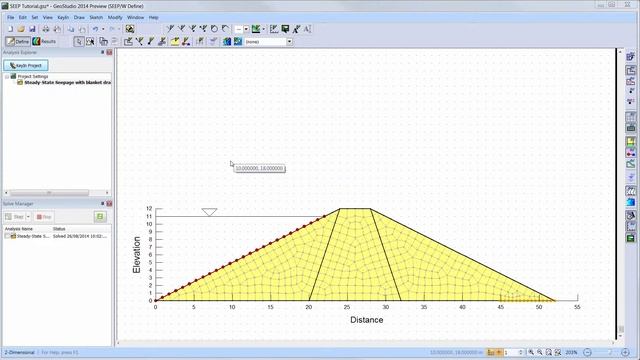Close the Solve Manager panel

[x=109, y=203]
